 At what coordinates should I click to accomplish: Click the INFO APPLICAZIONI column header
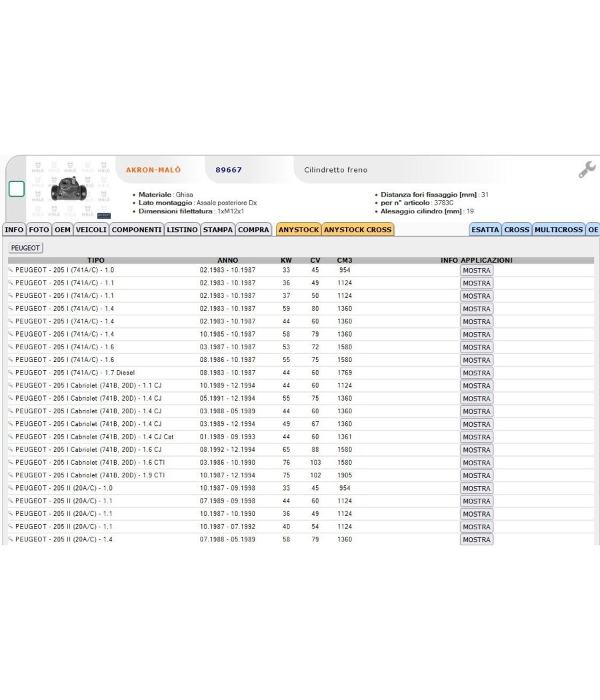pyautogui.click(x=477, y=260)
